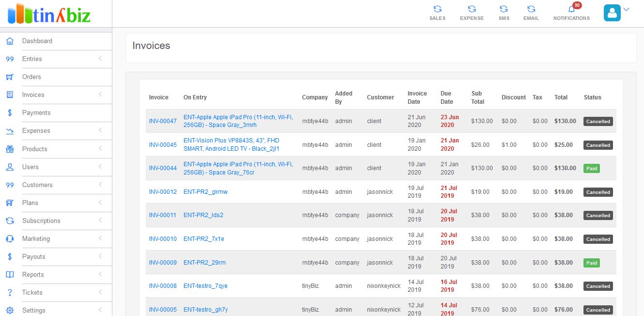Open the dropdown arrow beside the profile avatar
The height and width of the screenshot is (316, 644).
[x=626, y=9]
